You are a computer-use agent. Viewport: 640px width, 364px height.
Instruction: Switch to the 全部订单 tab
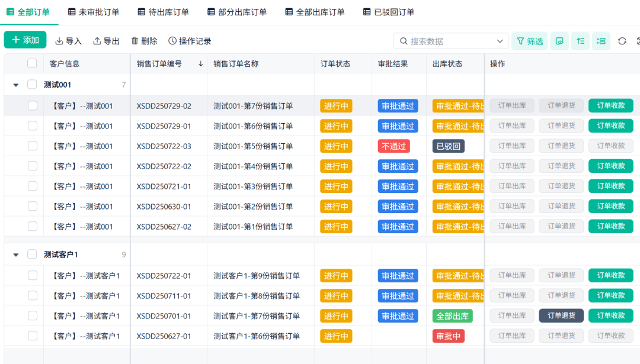coord(28,12)
